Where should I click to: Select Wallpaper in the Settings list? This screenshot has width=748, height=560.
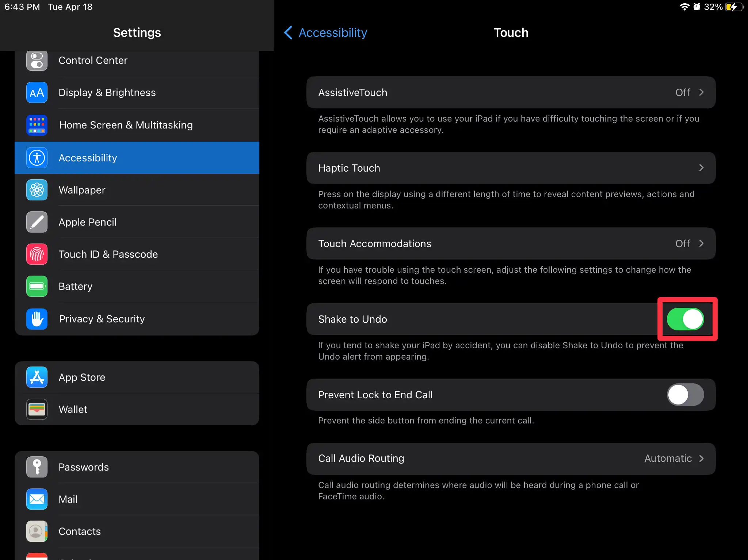tap(137, 190)
